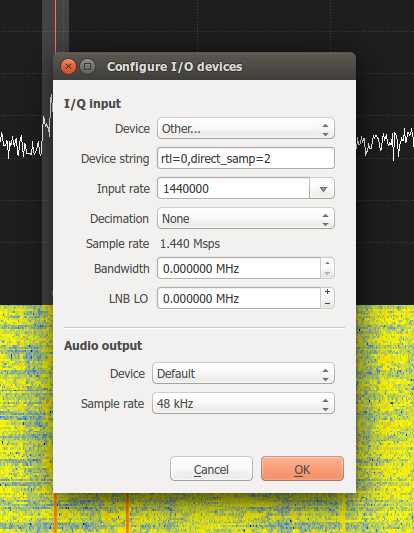Viewport: 414px width, 533px height.
Task: Click the Bandwidth value field
Action: [239, 269]
